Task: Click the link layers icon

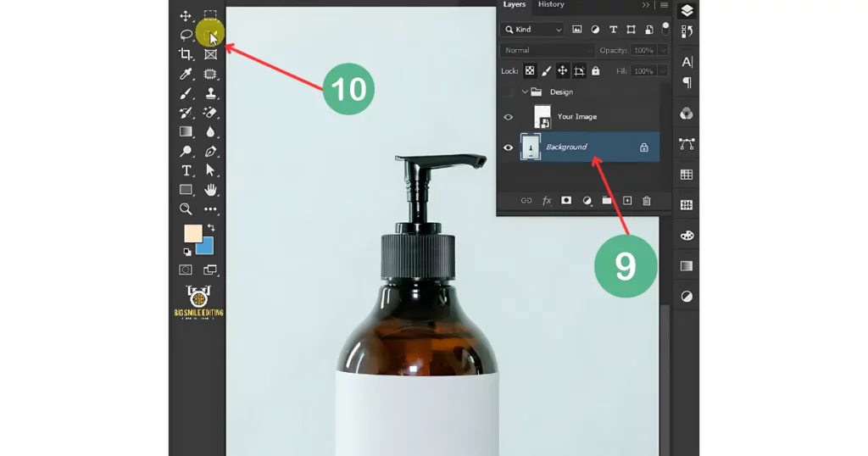Action: pyautogui.click(x=526, y=200)
